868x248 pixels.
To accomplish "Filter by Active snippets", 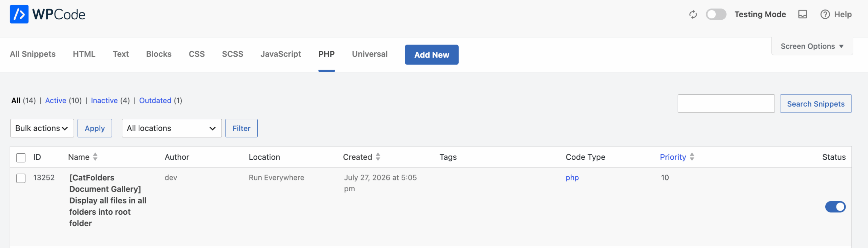I will [56, 101].
